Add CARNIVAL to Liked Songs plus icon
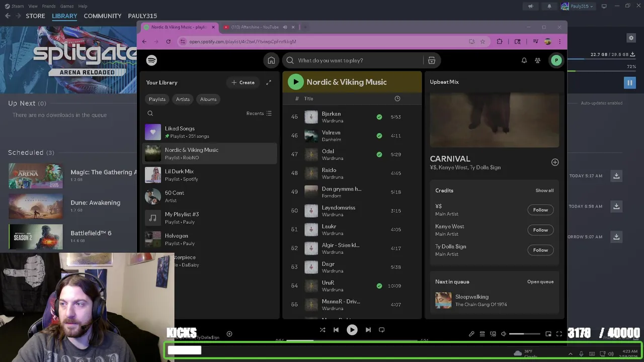Image resolution: width=644 pixels, height=362 pixels. [555, 162]
